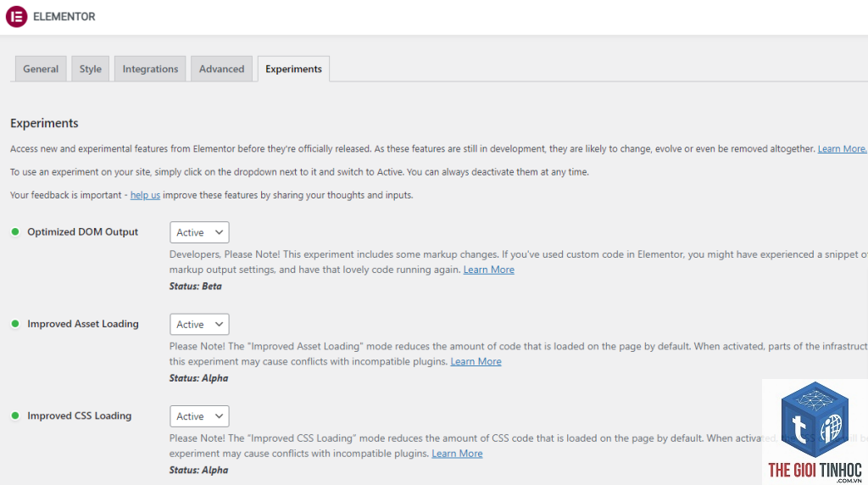This screenshot has width=868, height=485.
Task: Click the 'Optimized DOM Output' label
Action: (82, 232)
